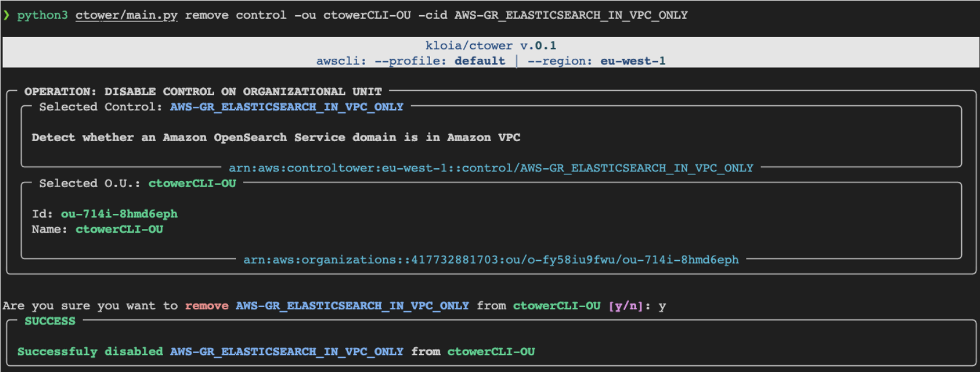Click the [y/n] confirmation choice
The height and width of the screenshot is (372, 980).
(x=625, y=305)
